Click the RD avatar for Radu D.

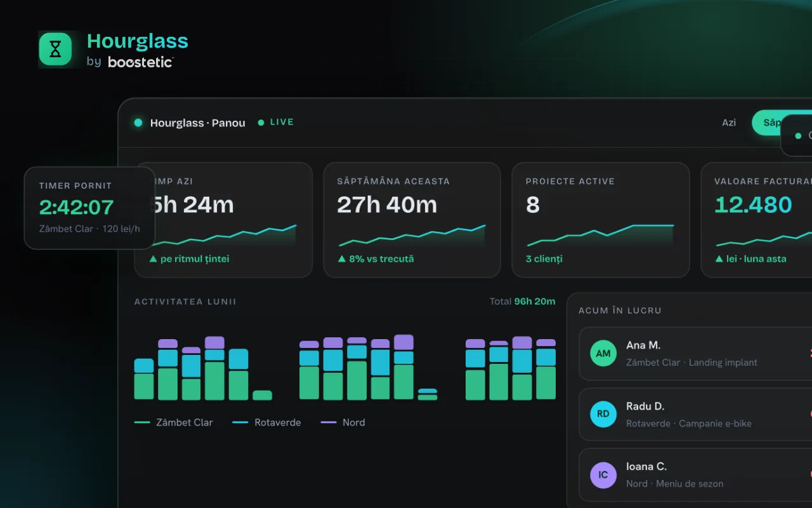[x=603, y=414]
